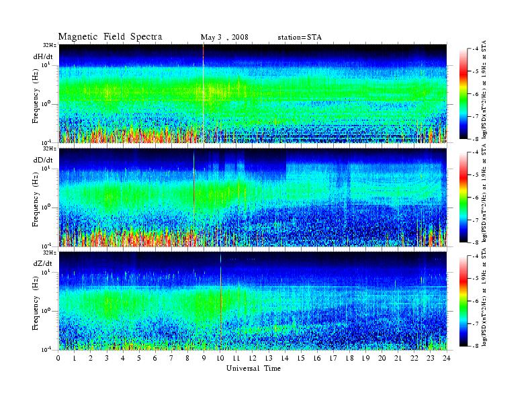Viewport: 532px width, 411px height.
Task: Click hour tick label 20 on time axis
Action: [x=382, y=359]
